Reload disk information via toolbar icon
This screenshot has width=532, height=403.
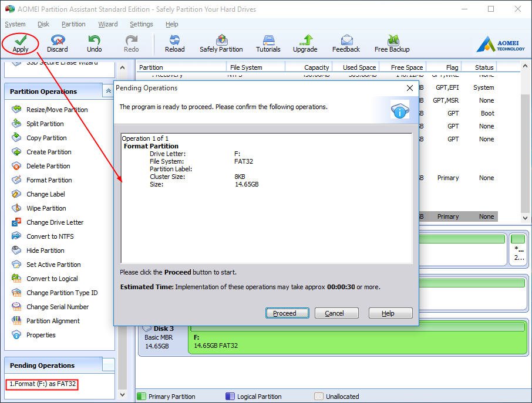174,43
